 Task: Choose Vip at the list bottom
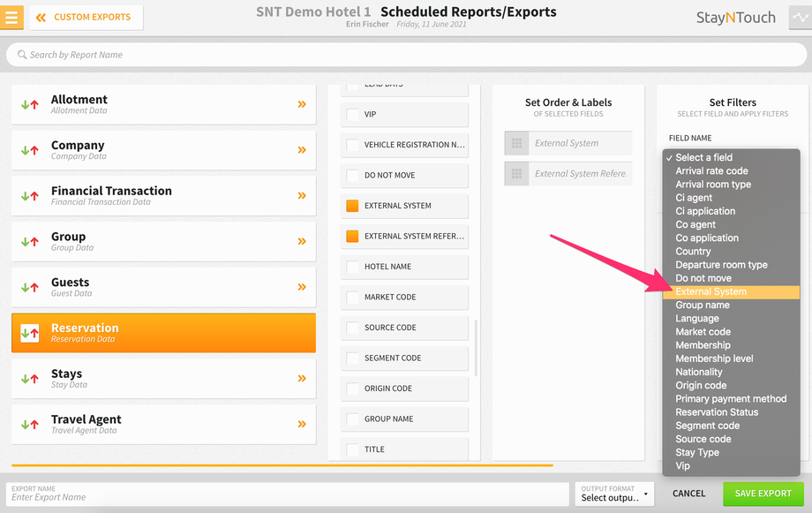click(x=731, y=466)
